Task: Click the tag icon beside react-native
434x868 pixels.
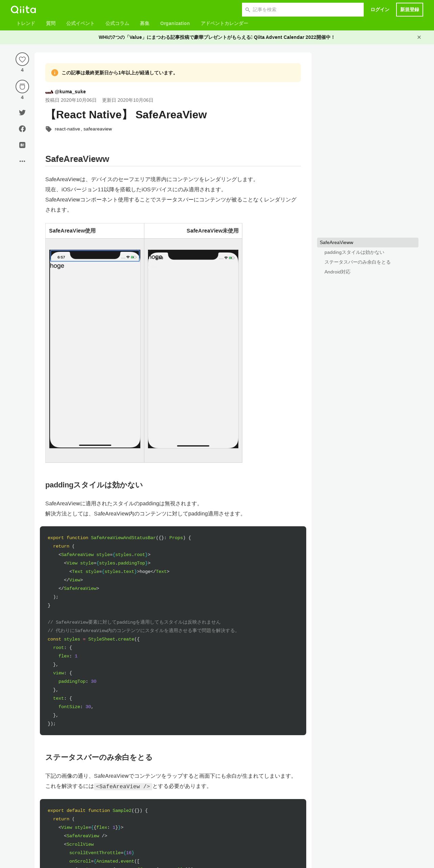Action: pyautogui.click(x=49, y=129)
